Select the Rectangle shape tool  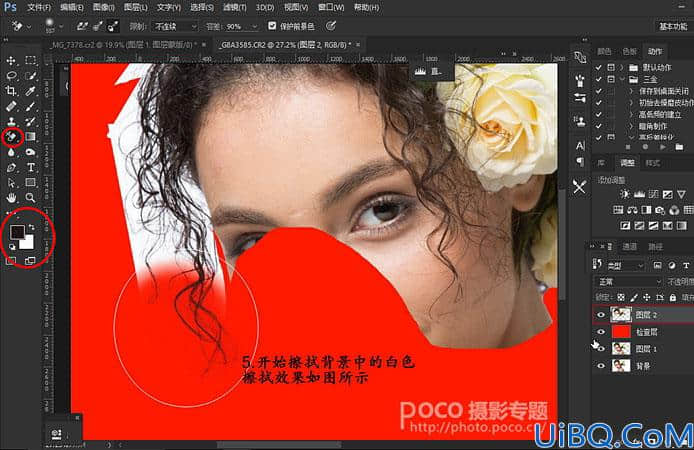pyautogui.click(x=31, y=182)
